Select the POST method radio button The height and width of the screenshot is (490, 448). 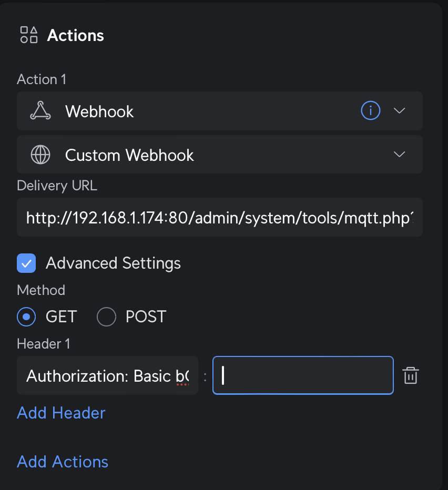point(106,317)
